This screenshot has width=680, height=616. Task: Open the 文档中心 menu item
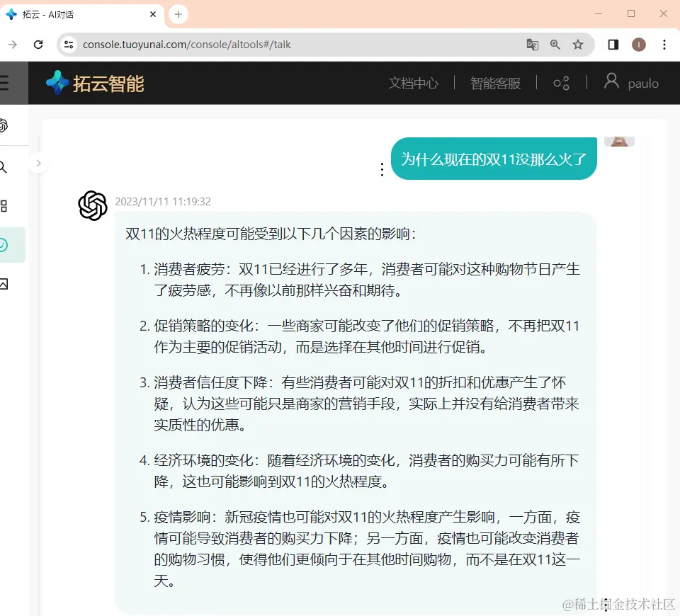[413, 83]
